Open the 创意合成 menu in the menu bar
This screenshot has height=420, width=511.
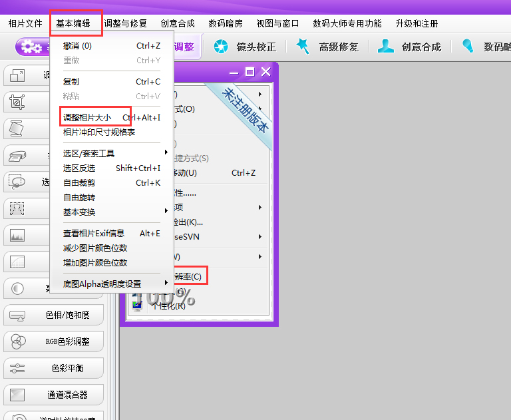pos(178,23)
